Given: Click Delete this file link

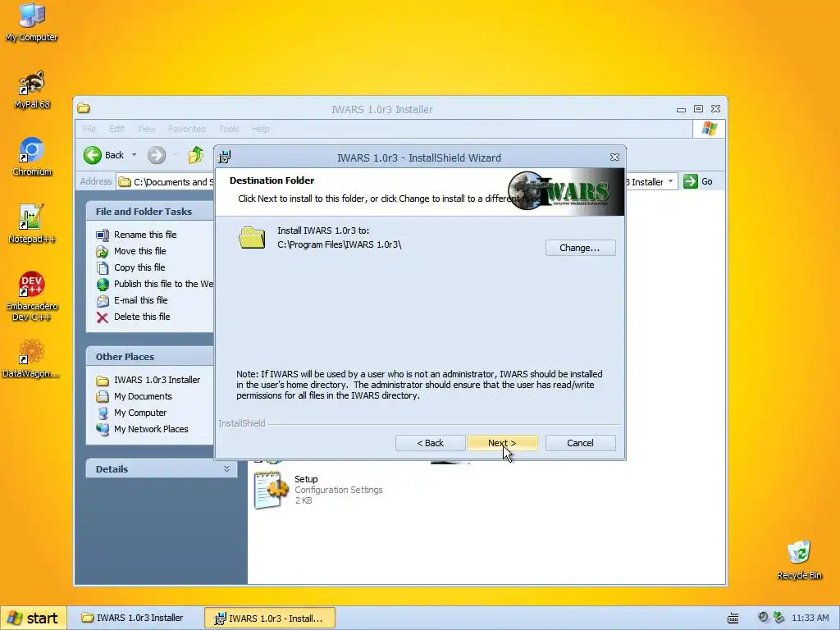Looking at the screenshot, I should (x=142, y=317).
